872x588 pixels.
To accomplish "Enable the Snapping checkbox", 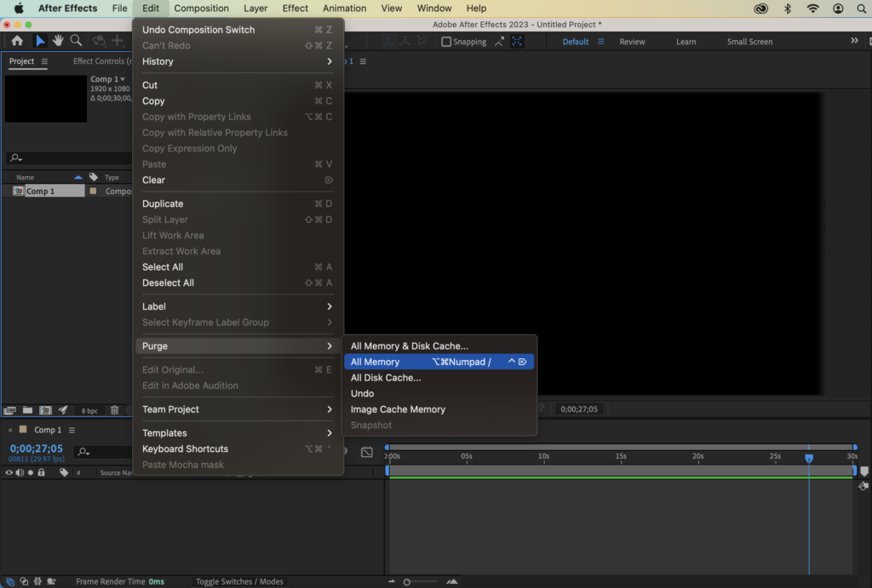I will pos(446,42).
